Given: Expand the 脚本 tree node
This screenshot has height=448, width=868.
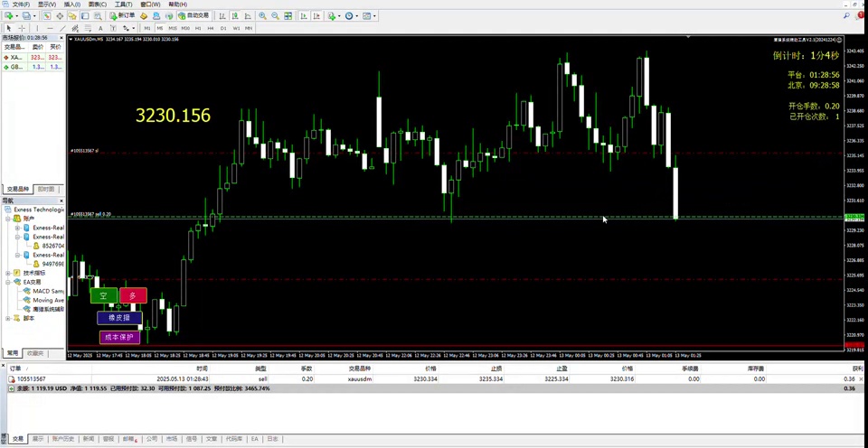Looking at the screenshot, I should coord(8,318).
